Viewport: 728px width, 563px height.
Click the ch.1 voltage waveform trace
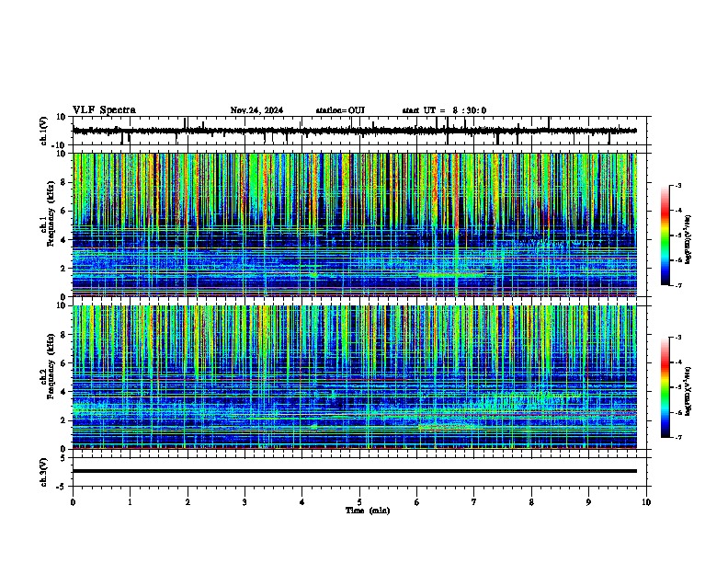click(x=354, y=131)
